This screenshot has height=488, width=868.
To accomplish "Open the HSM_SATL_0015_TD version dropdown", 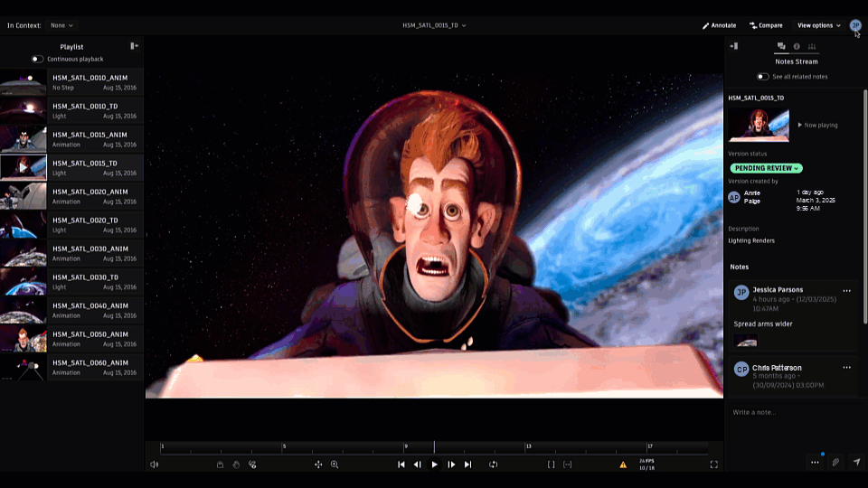I will (x=434, y=25).
